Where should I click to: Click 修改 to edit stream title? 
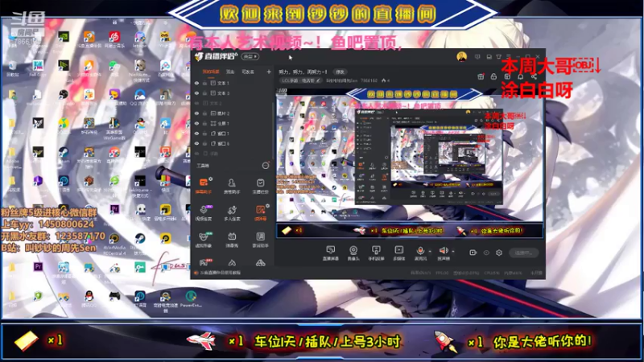(340, 72)
